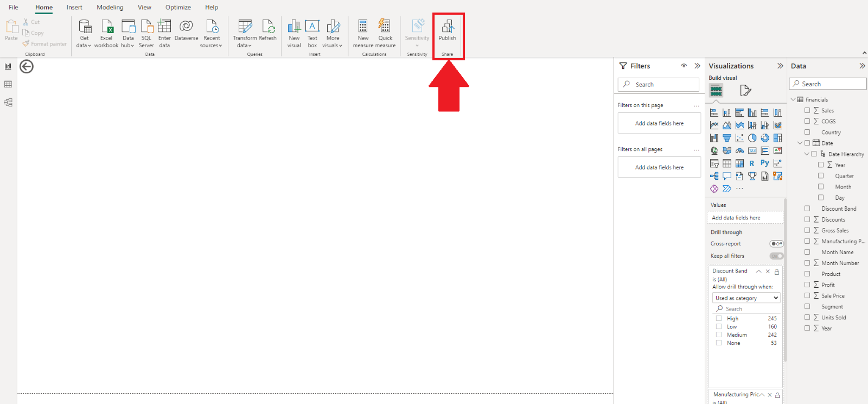Check the Sales field checkbox
This screenshot has width=868, height=404.
[807, 110]
